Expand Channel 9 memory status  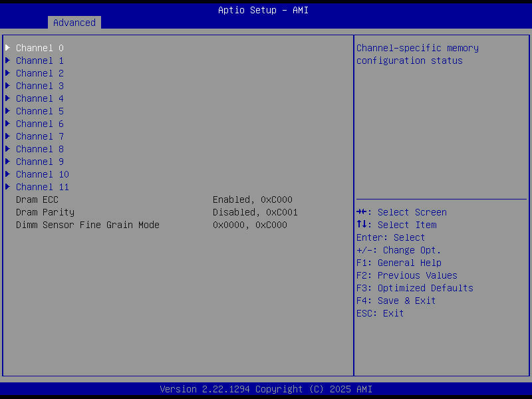(x=39, y=161)
